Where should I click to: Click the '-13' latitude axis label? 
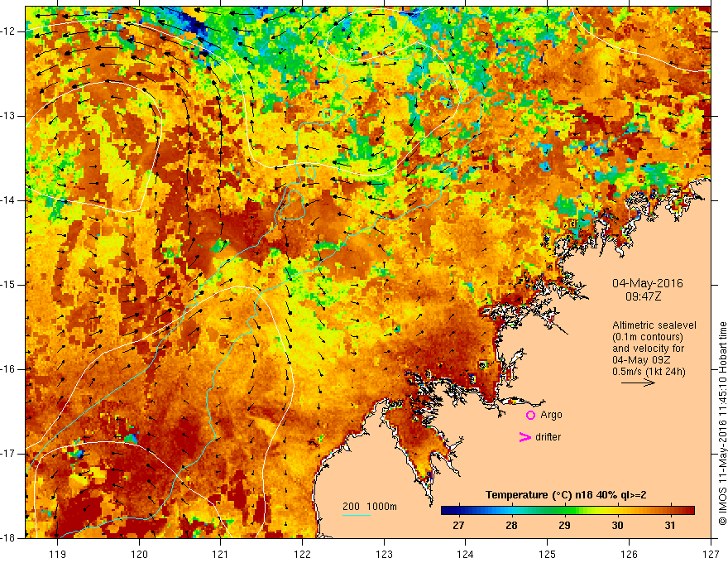(x=8, y=116)
